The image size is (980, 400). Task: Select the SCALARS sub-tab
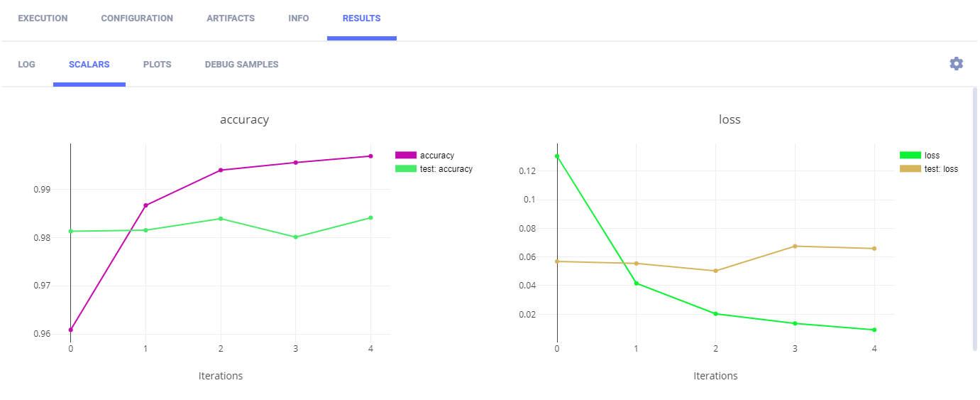coord(89,65)
